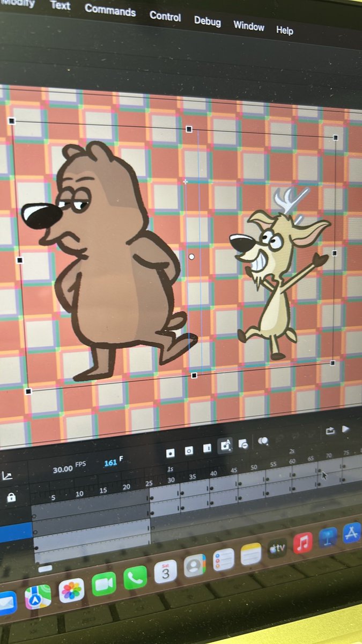Click the export share icon above the timeline

[x=330, y=430]
